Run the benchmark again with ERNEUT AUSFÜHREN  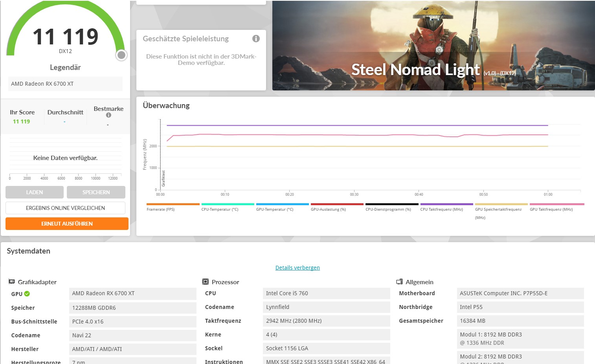[x=67, y=224]
